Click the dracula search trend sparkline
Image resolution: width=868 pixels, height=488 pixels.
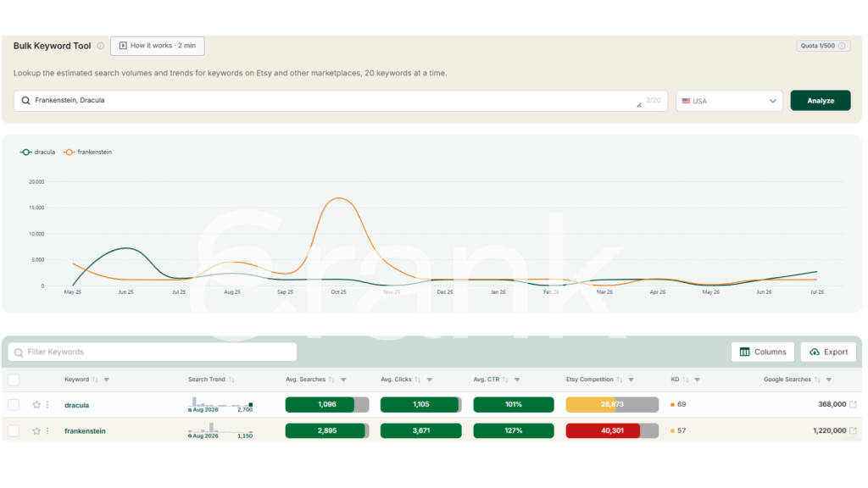220,404
